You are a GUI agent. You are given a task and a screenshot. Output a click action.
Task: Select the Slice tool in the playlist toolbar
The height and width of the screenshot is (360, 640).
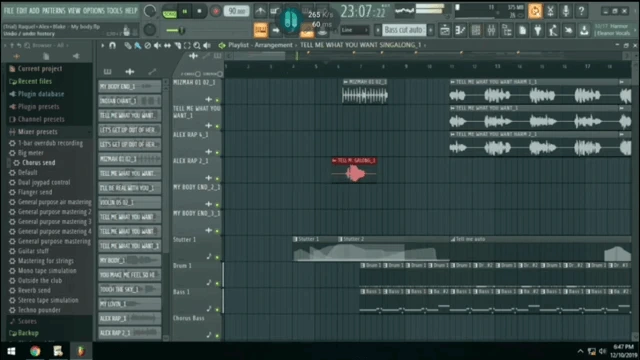click(177, 45)
